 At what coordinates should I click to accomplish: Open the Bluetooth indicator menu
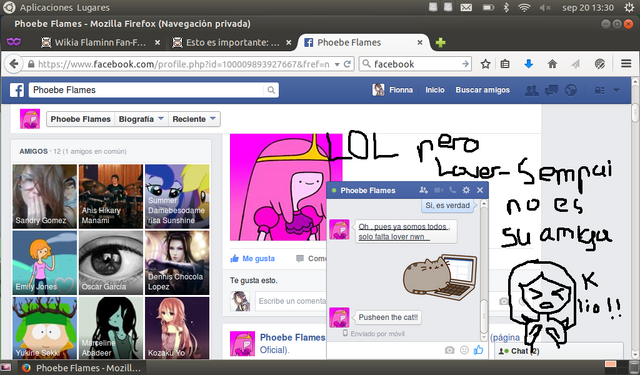point(506,7)
